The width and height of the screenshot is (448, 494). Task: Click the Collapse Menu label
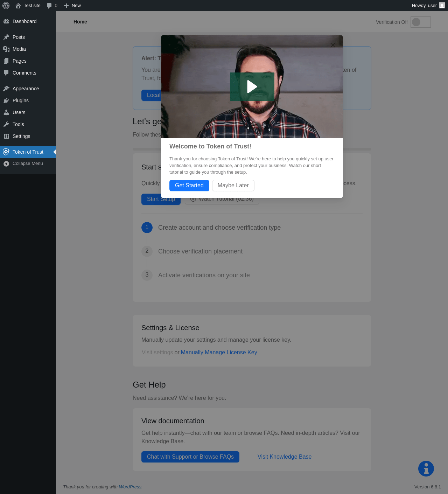[28, 163]
